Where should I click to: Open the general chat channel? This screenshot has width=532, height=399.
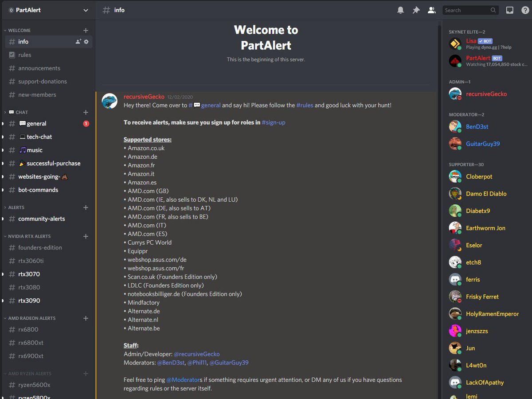[49, 124]
